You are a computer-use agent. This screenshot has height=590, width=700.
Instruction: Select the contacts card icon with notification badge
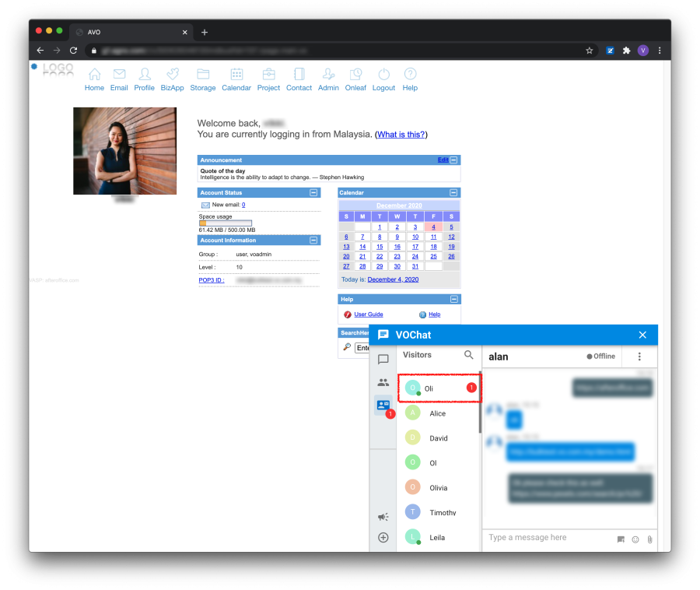click(383, 406)
